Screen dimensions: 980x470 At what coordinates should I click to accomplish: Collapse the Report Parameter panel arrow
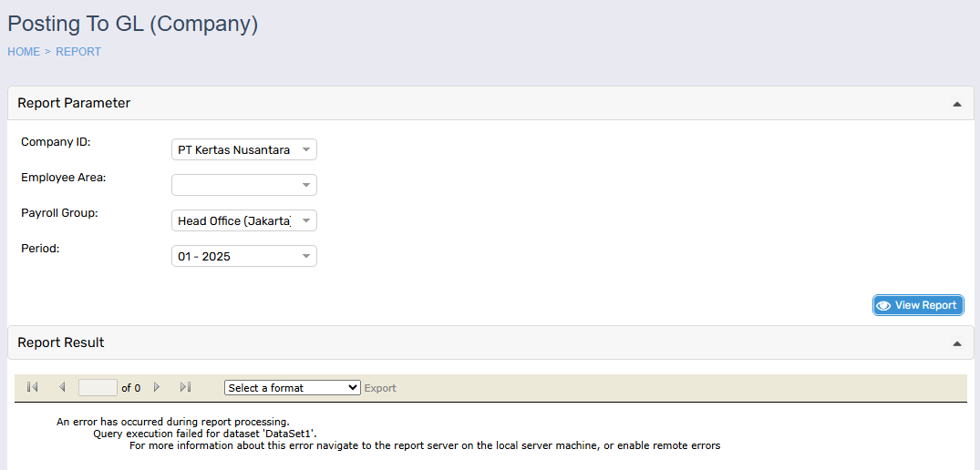(x=956, y=104)
